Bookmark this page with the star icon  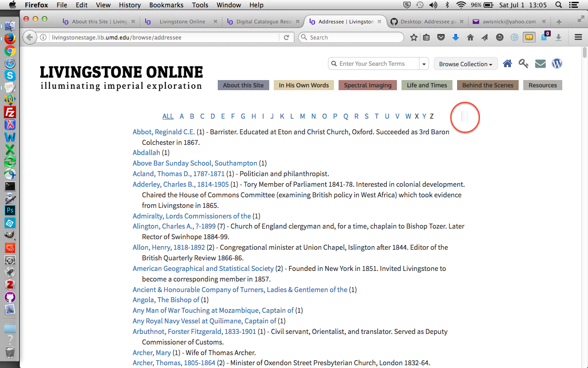(414, 37)
